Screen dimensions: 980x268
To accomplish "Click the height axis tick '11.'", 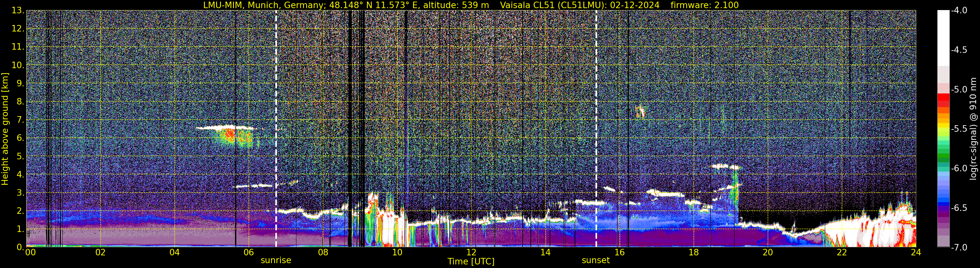I will point(18,47).
